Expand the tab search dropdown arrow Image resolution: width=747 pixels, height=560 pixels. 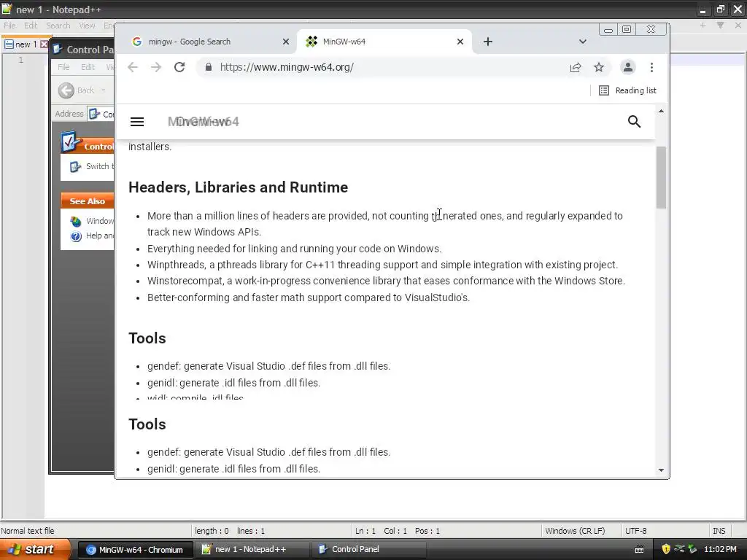point(583,42)
